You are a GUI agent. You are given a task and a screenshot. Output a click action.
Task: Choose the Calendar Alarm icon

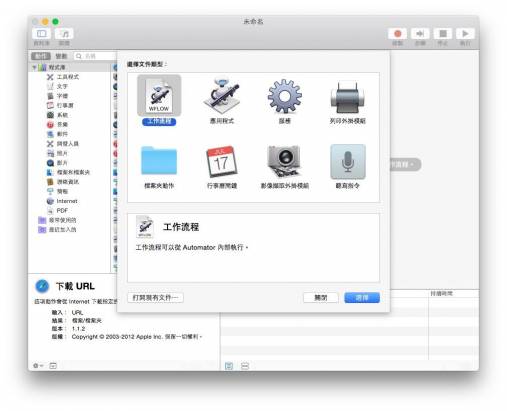tap(222, 161)
